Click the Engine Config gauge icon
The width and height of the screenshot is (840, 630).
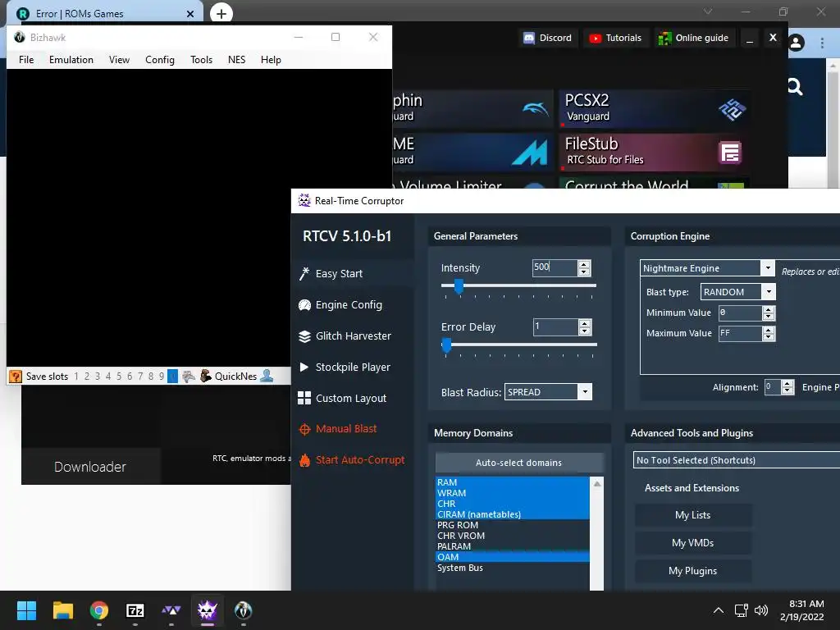tap(304, 305)
